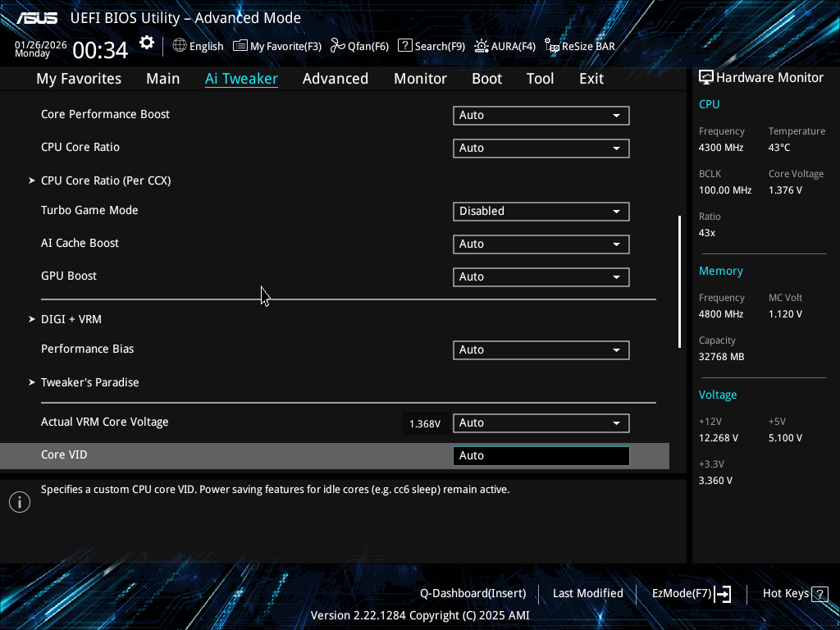Show Hot Keys help icon
Viewport: 840px width, 630px height.
819,594
